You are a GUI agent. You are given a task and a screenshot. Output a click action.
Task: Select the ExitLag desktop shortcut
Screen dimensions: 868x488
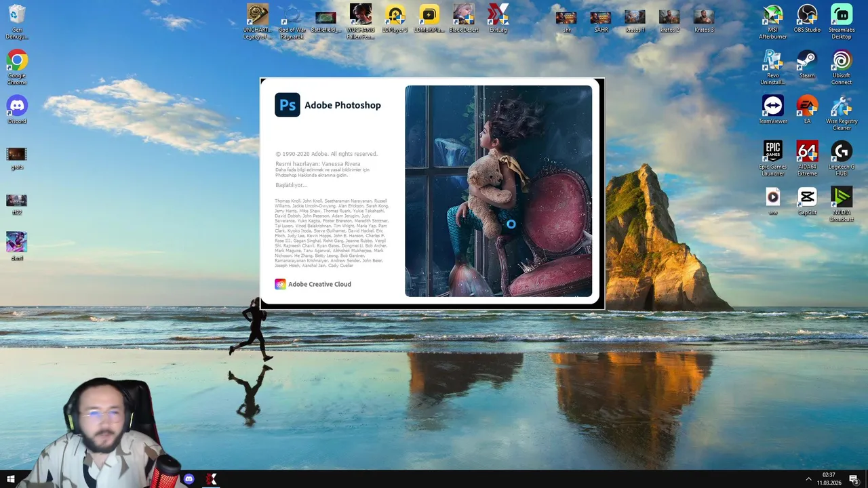(498, 14)
